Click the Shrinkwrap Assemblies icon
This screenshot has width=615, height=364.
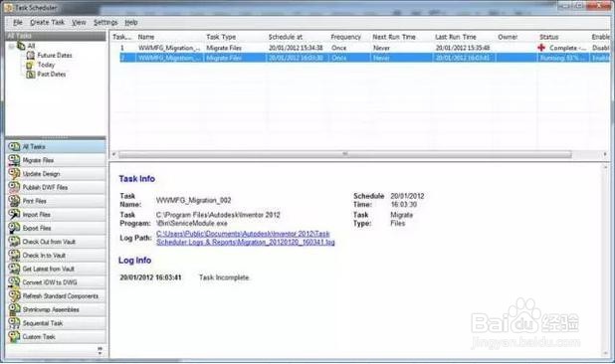click(14, 309)
